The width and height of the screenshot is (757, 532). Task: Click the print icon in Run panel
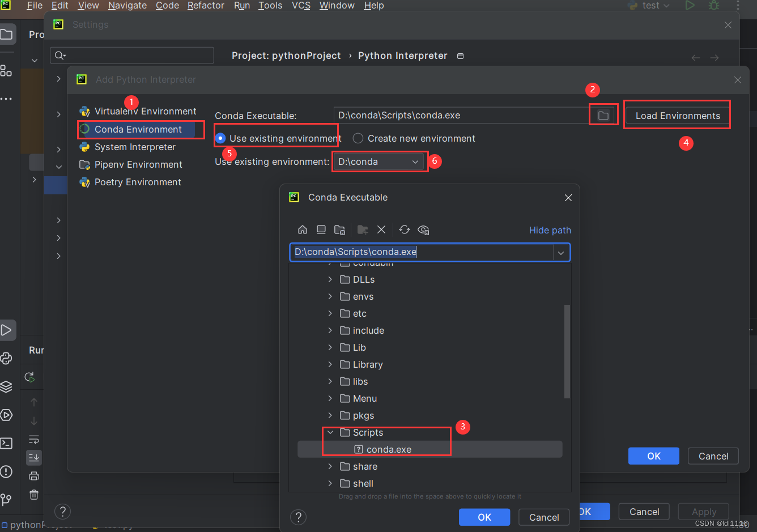coord(34,476)
